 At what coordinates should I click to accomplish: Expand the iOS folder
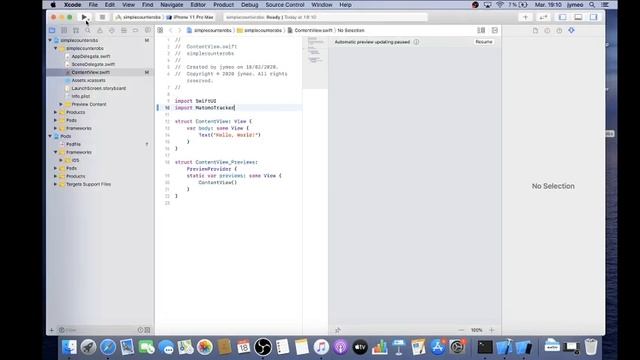61,160
